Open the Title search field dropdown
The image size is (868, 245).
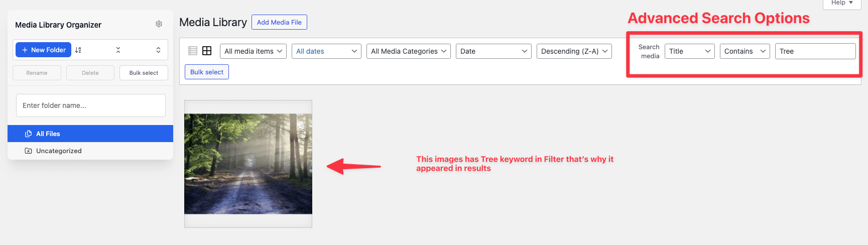(689, 51)
